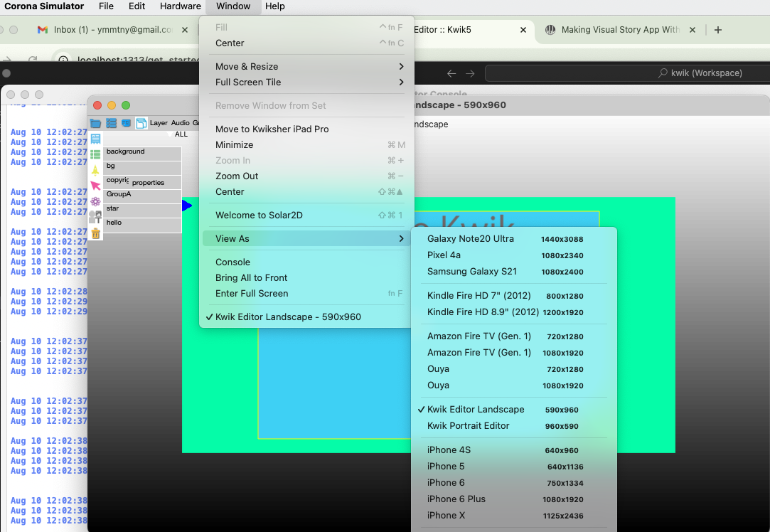
Task: Choose Move to Kwiksher iPad Pro
Action: click(307, 129)
